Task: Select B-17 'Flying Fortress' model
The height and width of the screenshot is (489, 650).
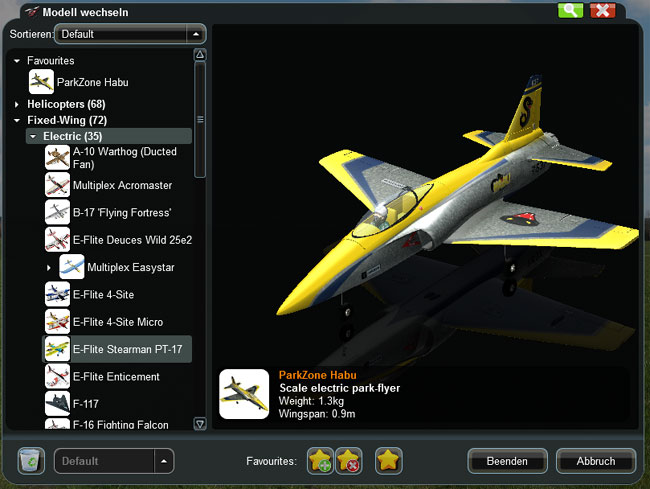Action: (122, 213)
